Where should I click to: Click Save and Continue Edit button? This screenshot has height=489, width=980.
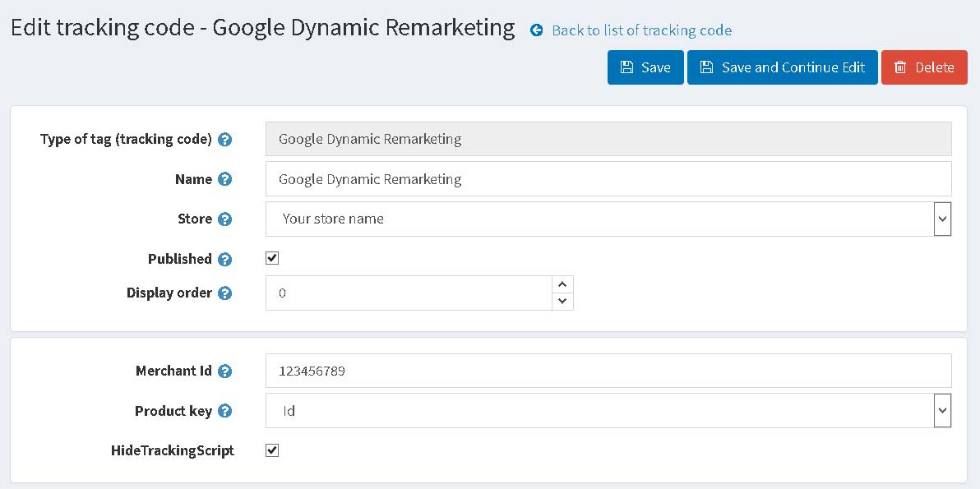pos(783,67)
